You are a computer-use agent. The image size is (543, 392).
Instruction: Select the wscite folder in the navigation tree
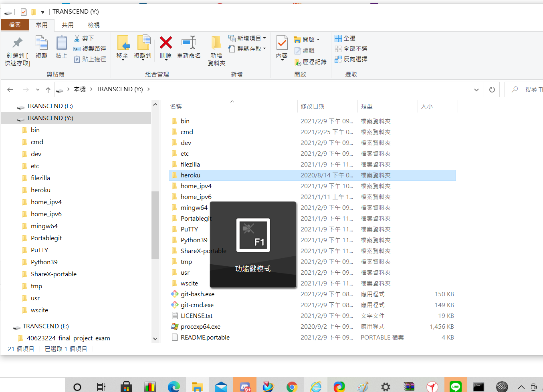(x=39, y=310)
